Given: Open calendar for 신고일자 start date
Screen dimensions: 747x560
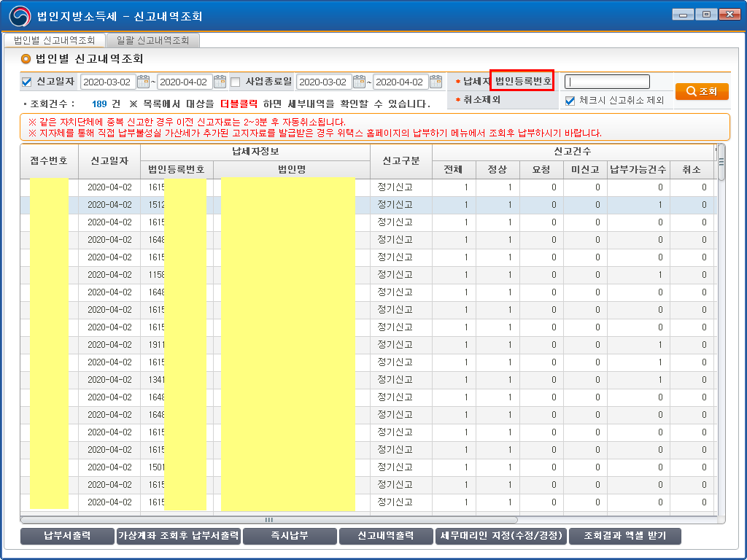Looking at the screenshot, I should coord(144,82).
